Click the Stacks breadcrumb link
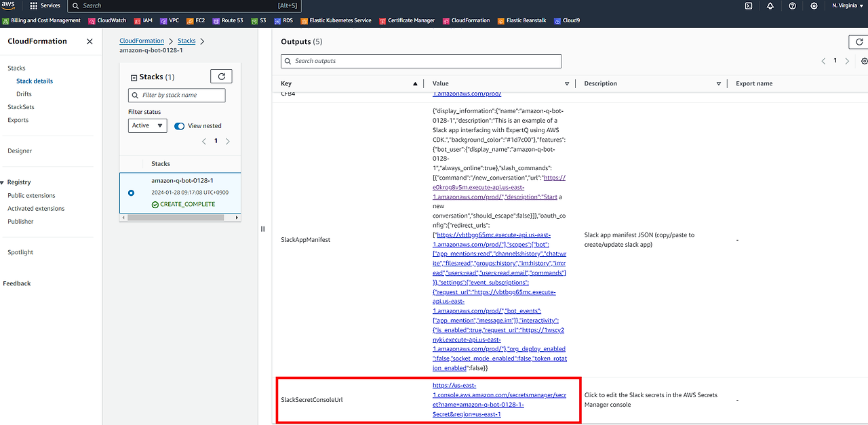The width and height of the screenshot is (868, 425). coord(186,41)
